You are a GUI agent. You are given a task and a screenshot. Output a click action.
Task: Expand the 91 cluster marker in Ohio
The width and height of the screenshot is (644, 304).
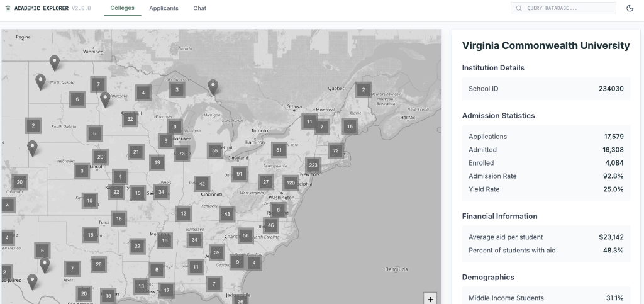(240, 174)
